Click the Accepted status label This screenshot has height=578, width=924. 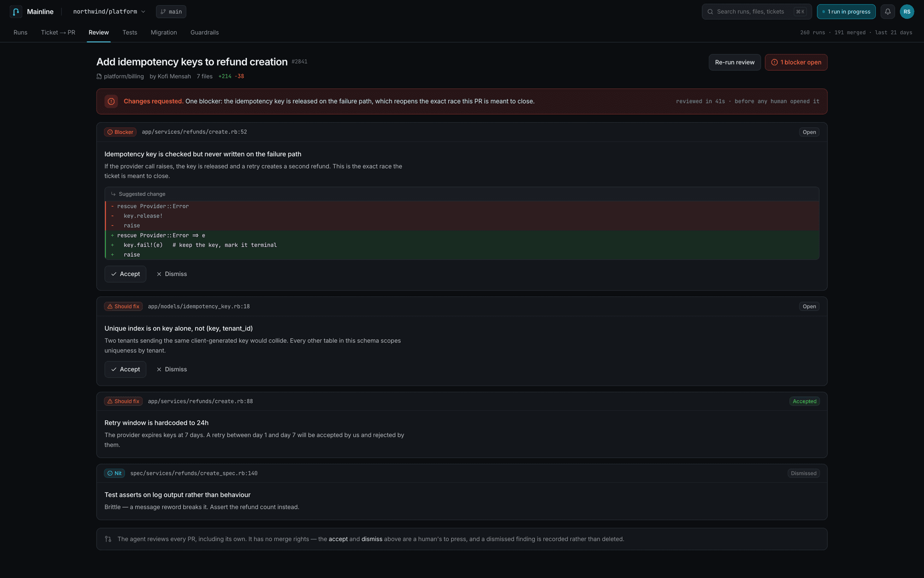pos(804,401)
